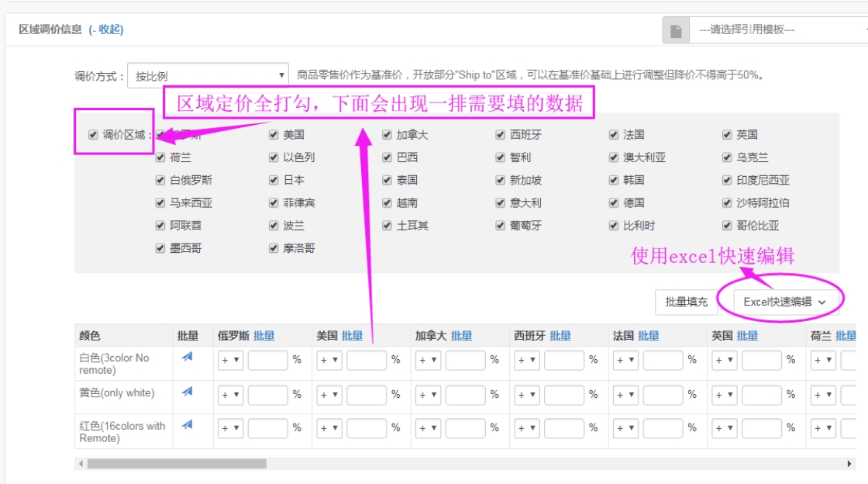This screenshot has height=484, width=868.
Task: Click 批量 link beside 加拿大 header
Action: coord(462,336)
